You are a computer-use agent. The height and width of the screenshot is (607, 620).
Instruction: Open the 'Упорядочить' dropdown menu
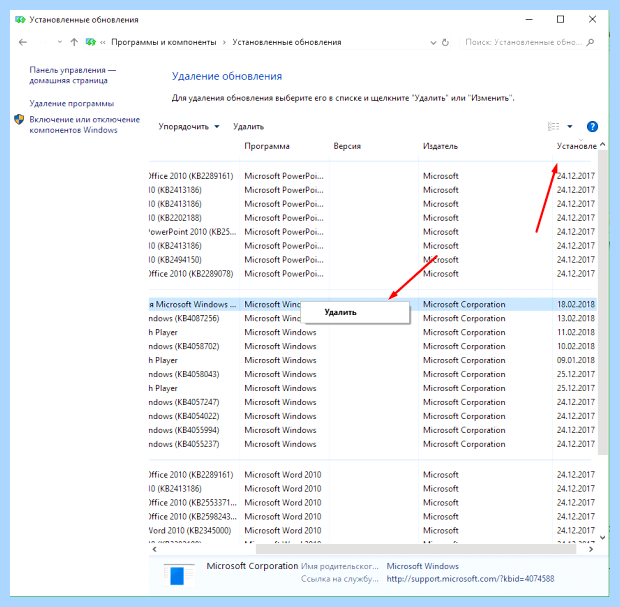189,127
